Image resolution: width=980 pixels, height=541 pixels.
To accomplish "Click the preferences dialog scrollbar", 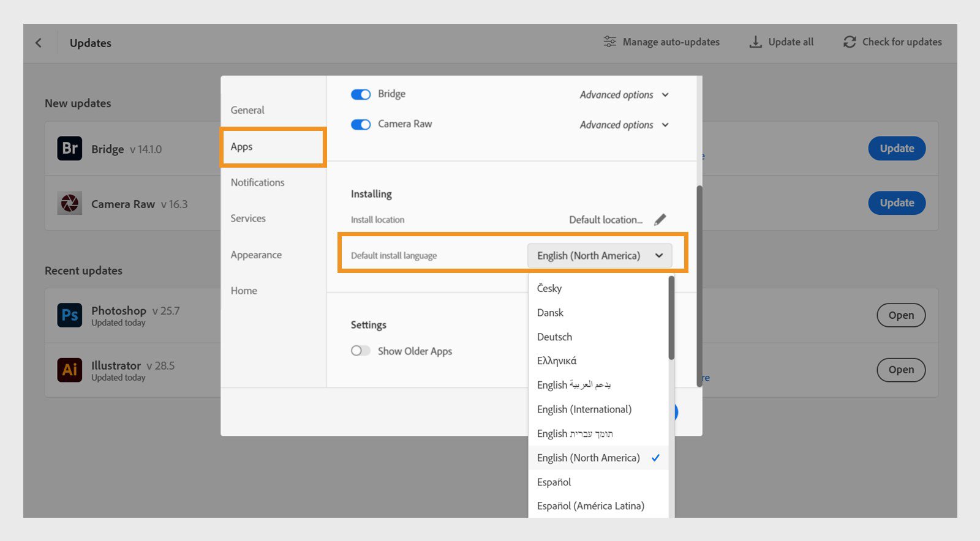I will (699, 286).
